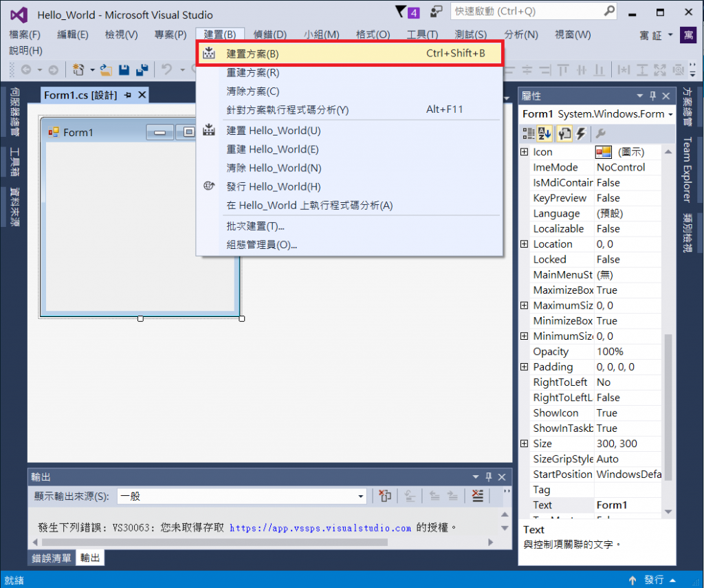The image size is (704, 588).
Task: Click the Output horizontal scrollbar right arrow
Action: [491, 542]
